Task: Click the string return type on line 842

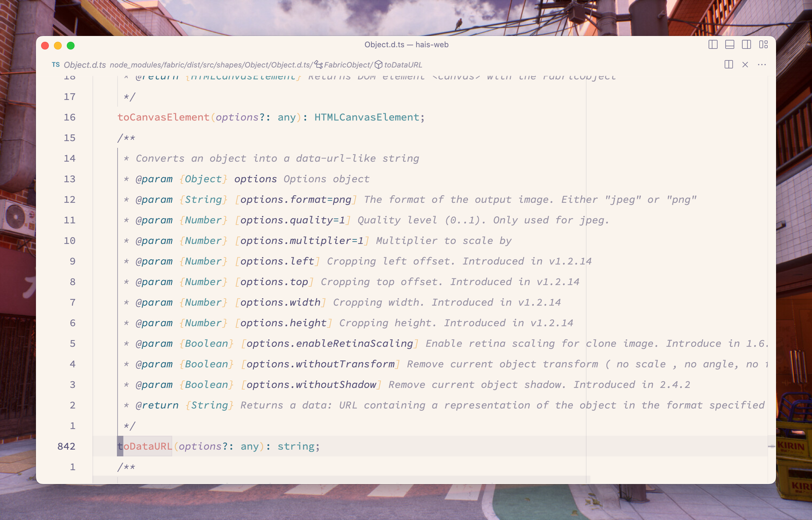Action: pos(296,446)
